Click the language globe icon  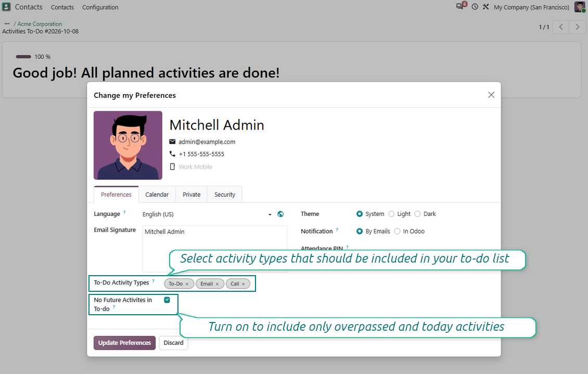pyautogui.click(x=280, y=214)
